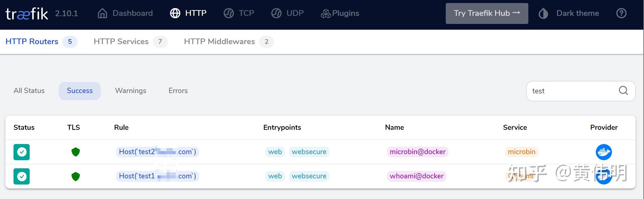
Task: Click the microbin docker provider icon
Action: tap(604, 152)
